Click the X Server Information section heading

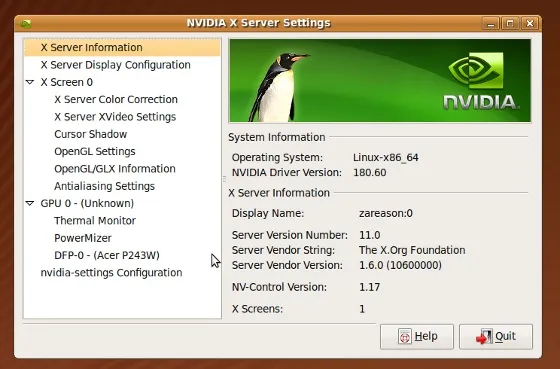pyautogui.click(x=279, y=193)
